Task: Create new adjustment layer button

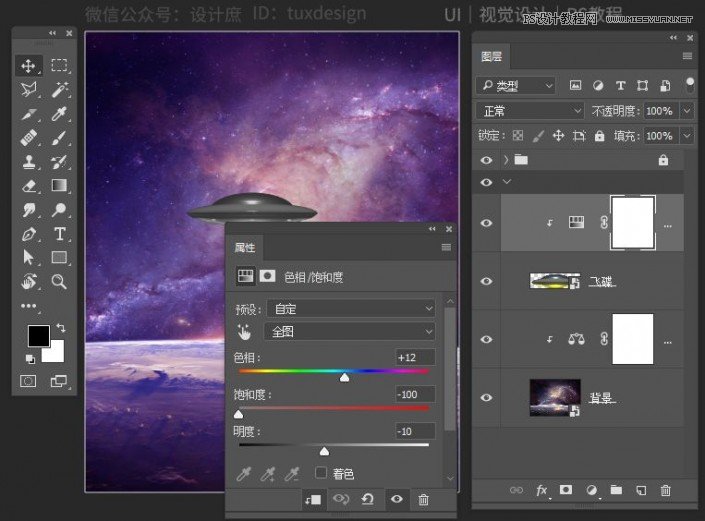Action: [592, 490]
